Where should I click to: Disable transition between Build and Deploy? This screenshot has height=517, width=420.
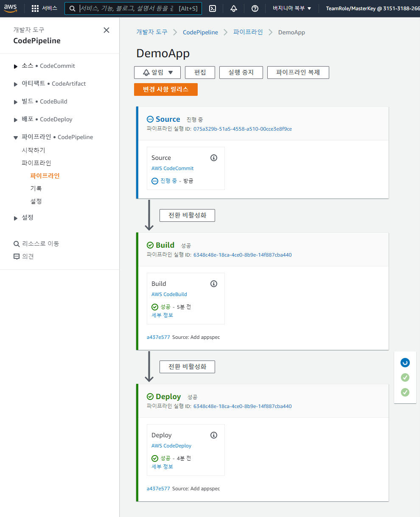pos(187,366)
